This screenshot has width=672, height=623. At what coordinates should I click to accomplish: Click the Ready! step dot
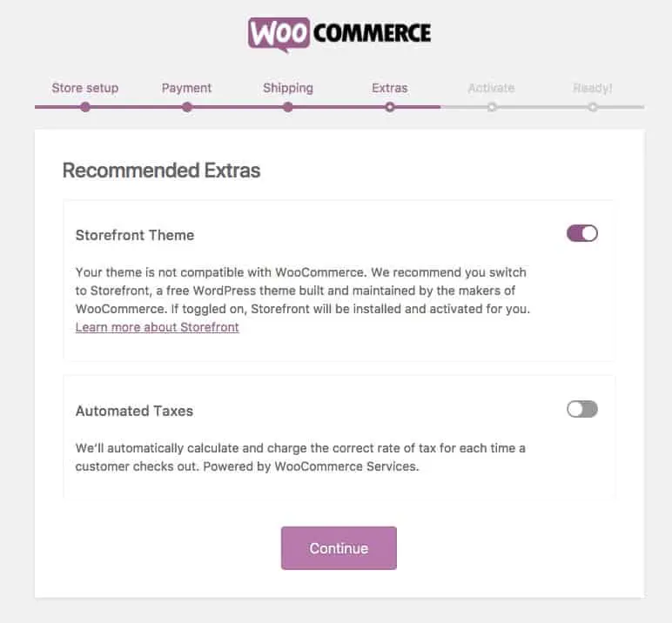click(593, 107)
